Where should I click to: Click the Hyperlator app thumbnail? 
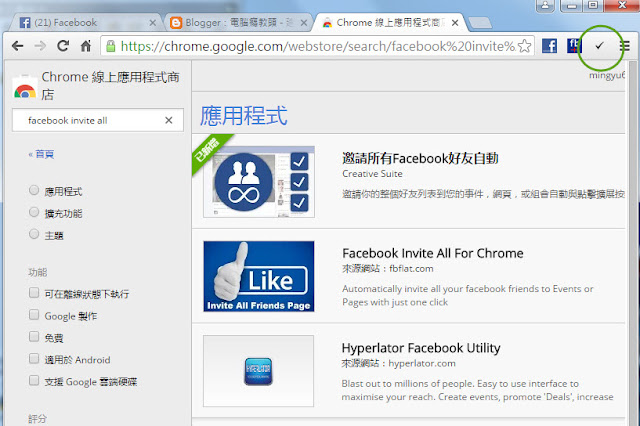pyautogui.click(x=258, y=371)
